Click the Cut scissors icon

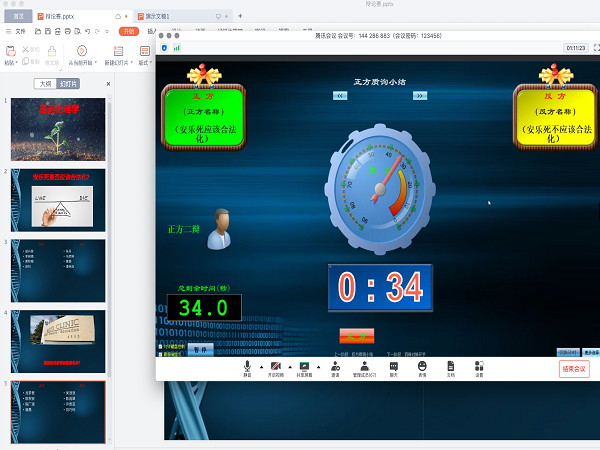point(26,49)
